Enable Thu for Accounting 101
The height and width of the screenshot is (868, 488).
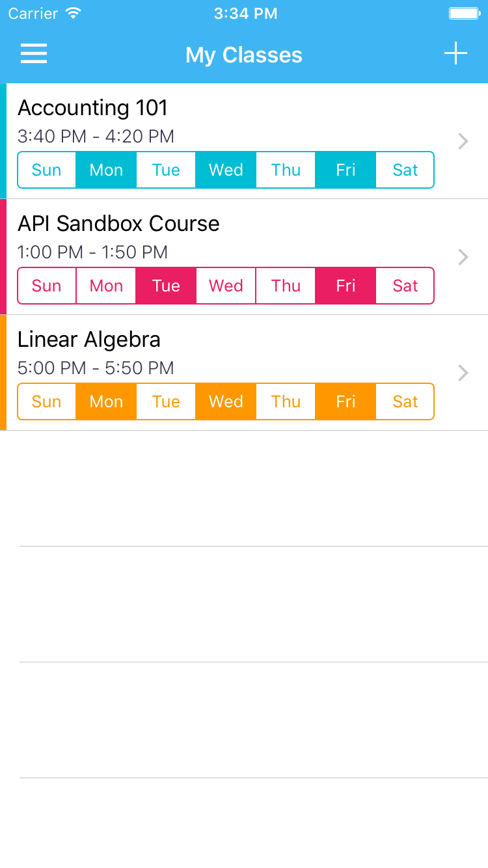coord(286,170)
